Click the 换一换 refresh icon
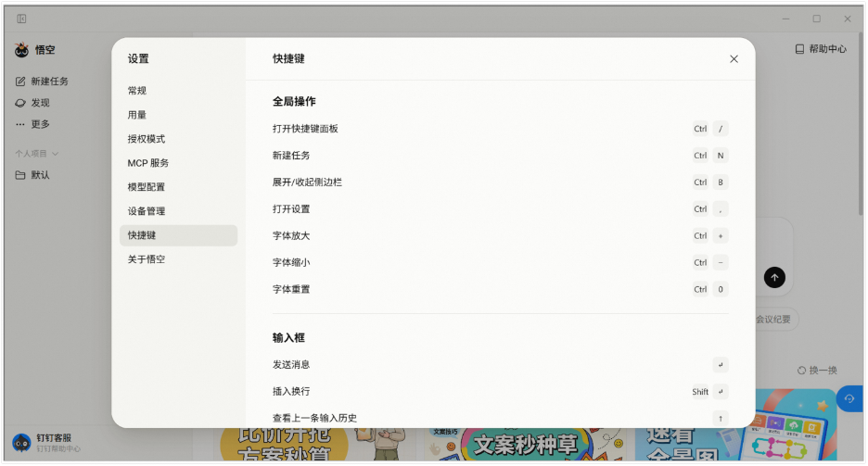 coord(801,371)
